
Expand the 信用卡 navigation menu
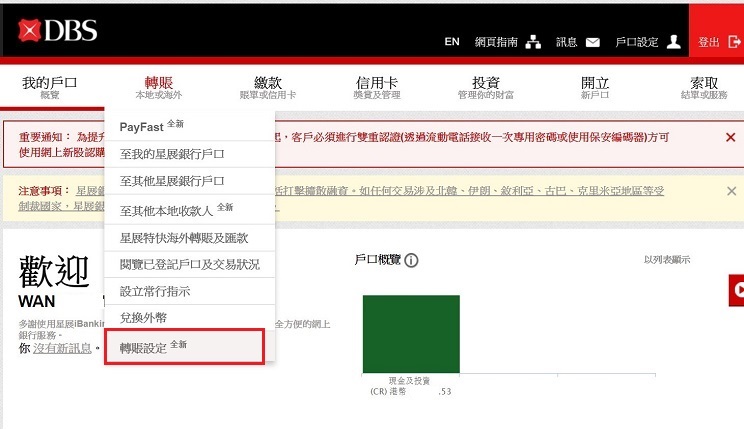point(377,87)
